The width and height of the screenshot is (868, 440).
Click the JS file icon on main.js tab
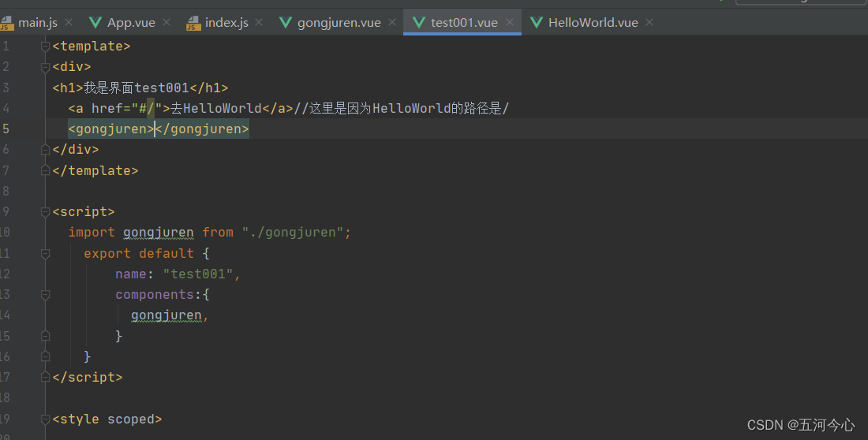click(x=6, y=23)
